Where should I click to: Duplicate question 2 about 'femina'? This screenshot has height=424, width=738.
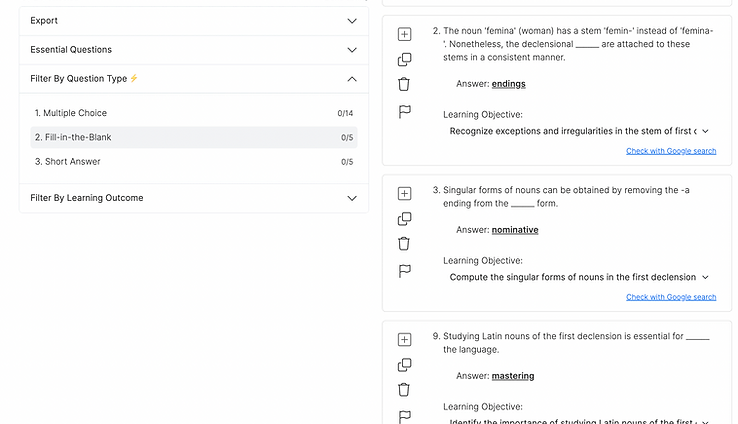[x=404, y=59]
